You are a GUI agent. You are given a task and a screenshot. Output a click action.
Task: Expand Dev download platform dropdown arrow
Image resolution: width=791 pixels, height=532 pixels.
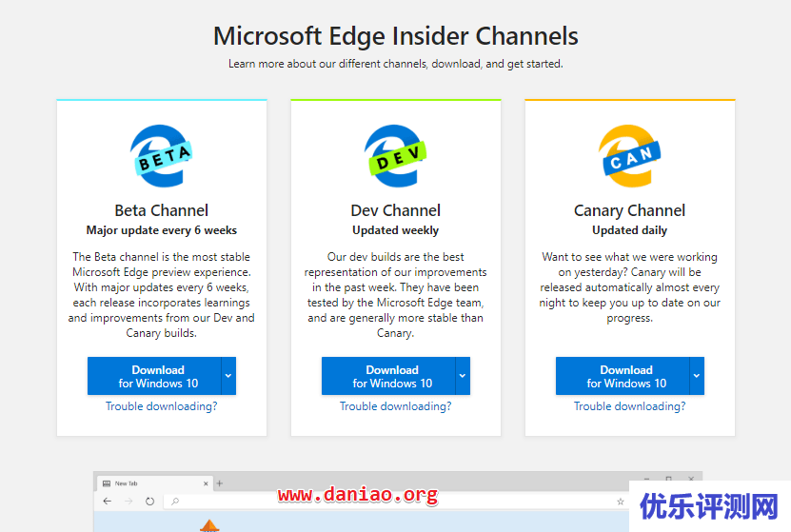[x=463, y=376]
